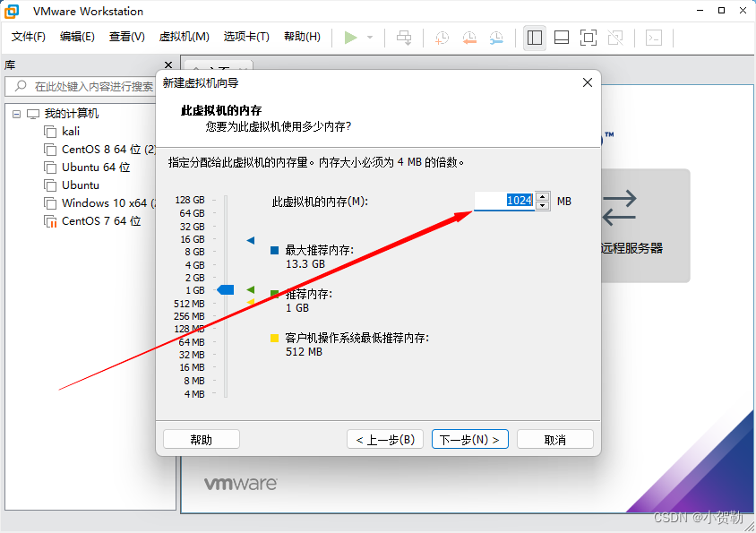Select the Ubuntu 64 位 VM
Viewport: 756px width, 533px height.
96,167
